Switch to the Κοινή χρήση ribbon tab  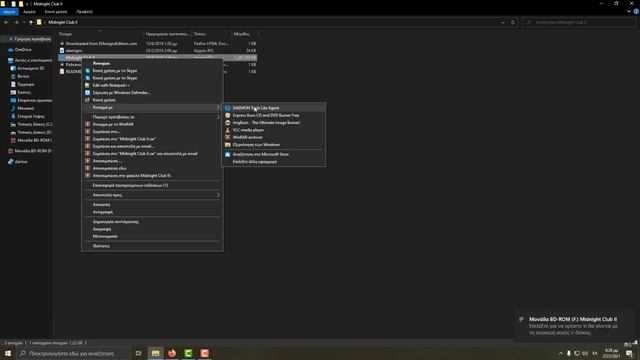pos(56,12)
